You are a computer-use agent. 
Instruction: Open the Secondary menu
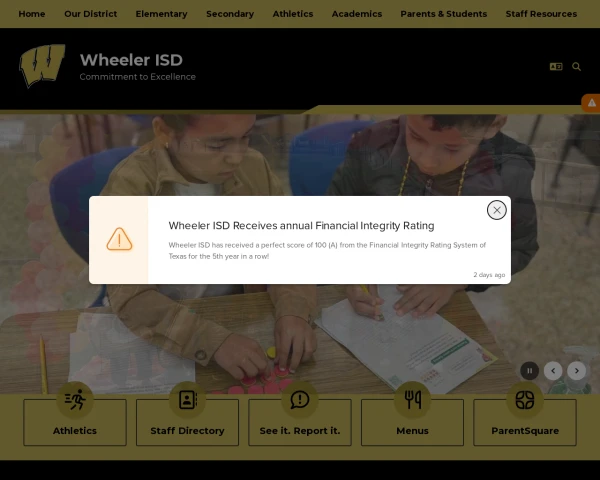click(230, 14)
